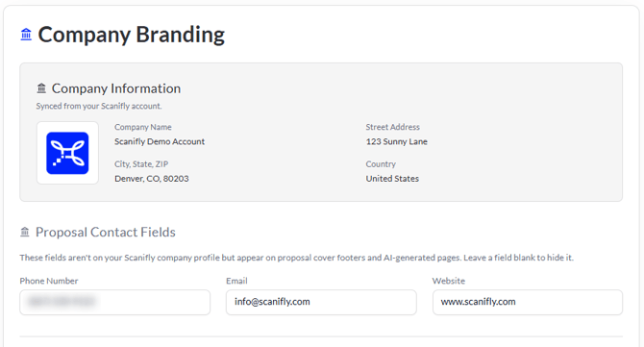The image size is (644, 347).
Task: Click the Scanifly blue company logo
Action: 67,153
